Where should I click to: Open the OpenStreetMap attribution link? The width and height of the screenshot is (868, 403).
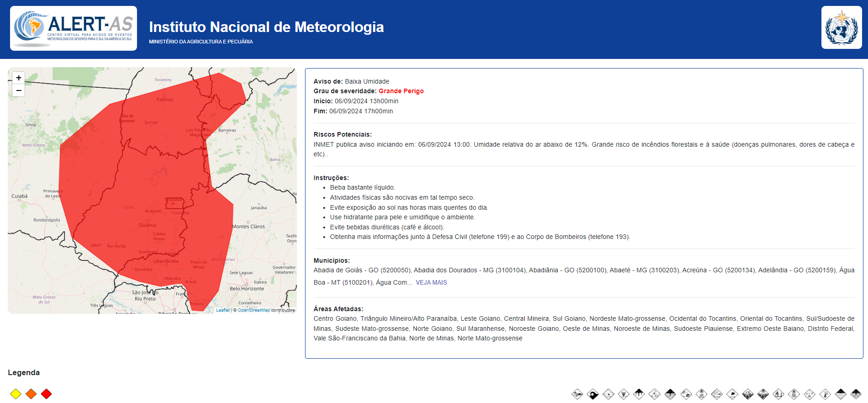click(x=254, y=310)
